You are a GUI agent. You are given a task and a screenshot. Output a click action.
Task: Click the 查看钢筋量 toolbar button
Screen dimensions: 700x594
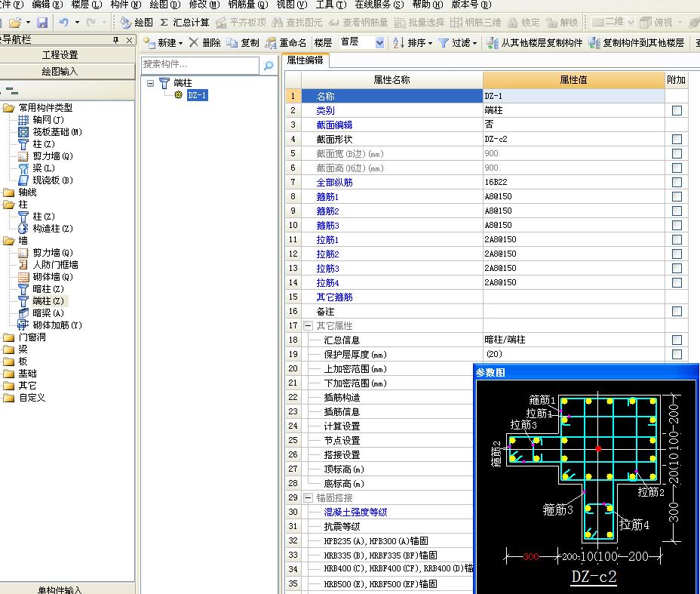coord(358,23)
